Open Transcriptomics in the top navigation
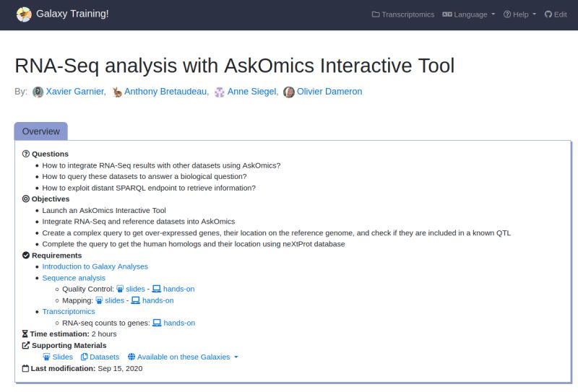 coord(403,14)
